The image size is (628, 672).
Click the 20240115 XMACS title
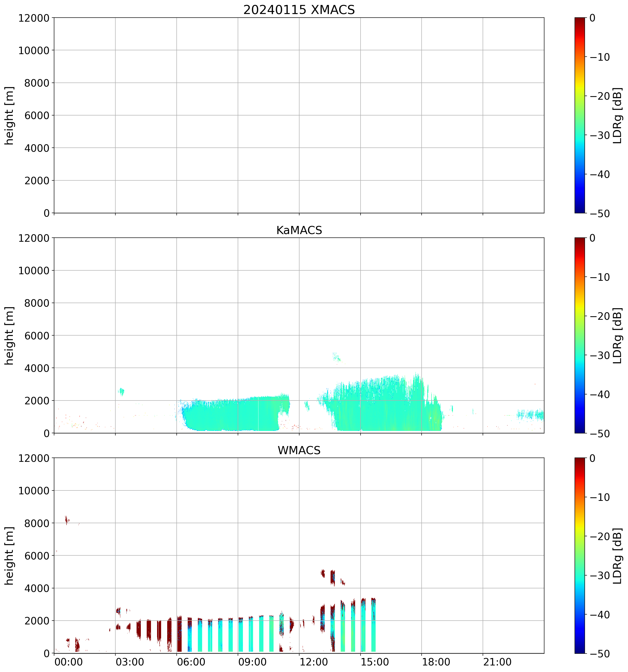(x=299, y=10)
